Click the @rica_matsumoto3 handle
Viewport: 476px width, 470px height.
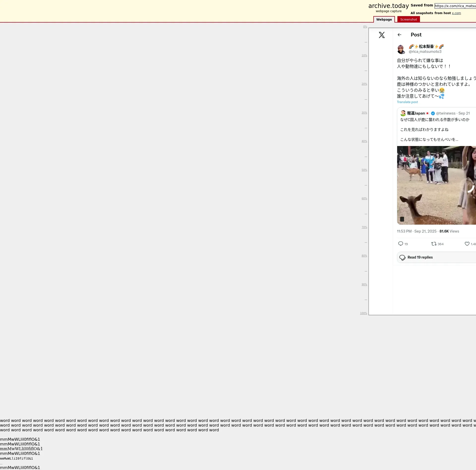point(425,52)
